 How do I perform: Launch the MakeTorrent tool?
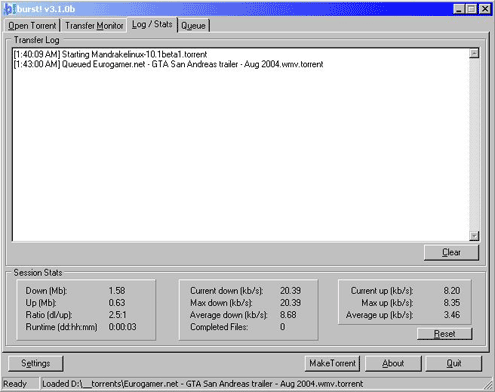pyautogui.click(x=332, y=363)
